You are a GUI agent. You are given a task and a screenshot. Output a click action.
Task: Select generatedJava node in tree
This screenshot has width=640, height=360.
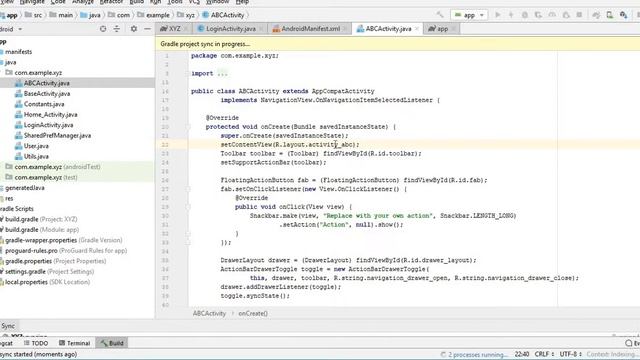(x=24, y=188)
